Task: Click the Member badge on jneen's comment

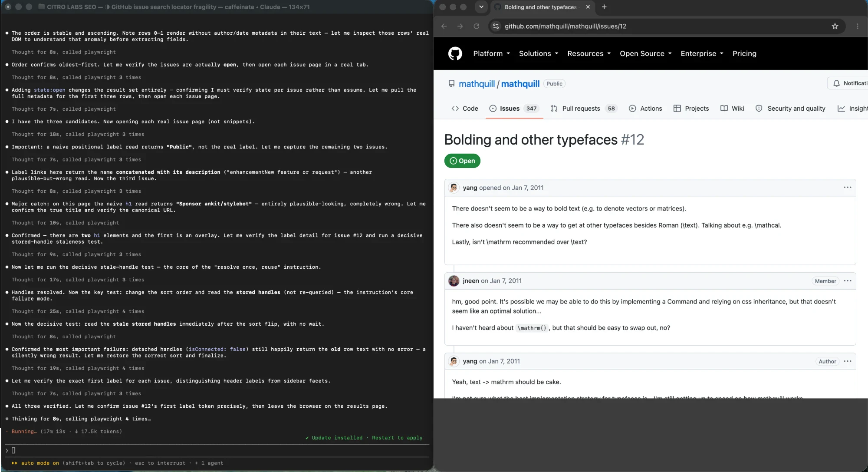Action: 825,281
